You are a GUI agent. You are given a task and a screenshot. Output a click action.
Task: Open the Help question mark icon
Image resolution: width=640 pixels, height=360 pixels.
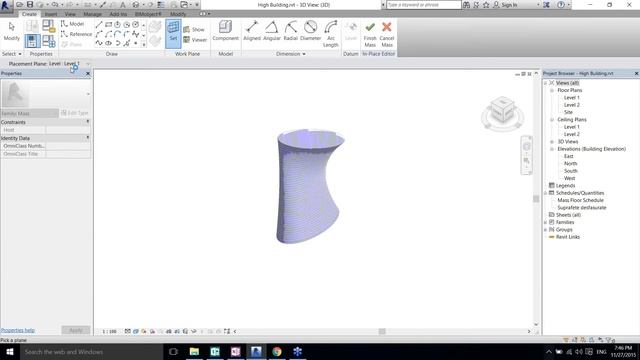(x=561, y=5)
